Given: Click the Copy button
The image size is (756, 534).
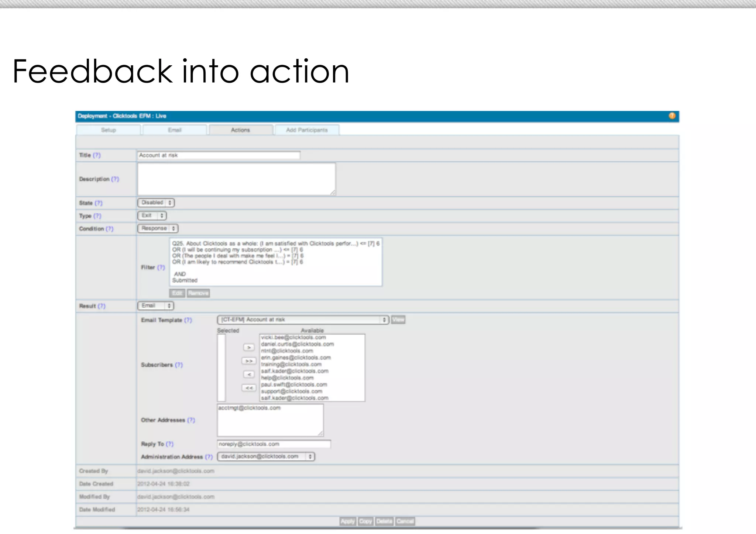Looking at the screenshot, I should pos(365,521).
